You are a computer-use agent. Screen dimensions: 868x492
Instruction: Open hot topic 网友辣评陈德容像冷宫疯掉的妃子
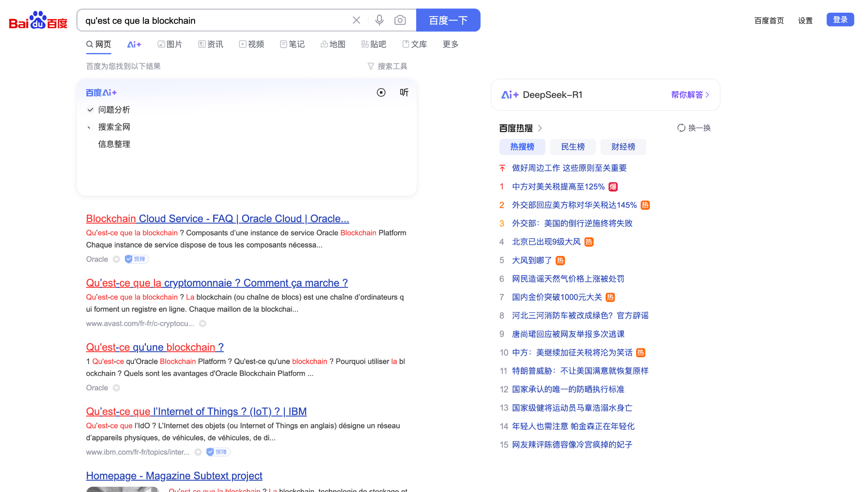click(572, 445)
